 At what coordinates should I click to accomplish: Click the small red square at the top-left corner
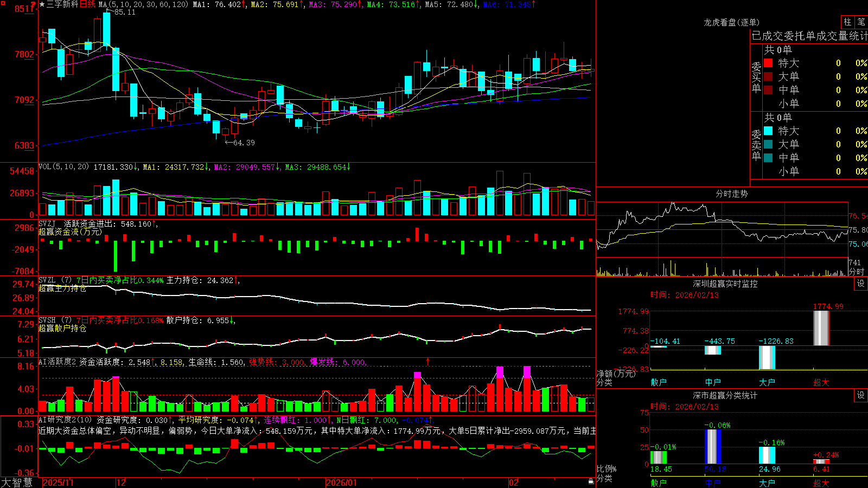coord(2,2)
